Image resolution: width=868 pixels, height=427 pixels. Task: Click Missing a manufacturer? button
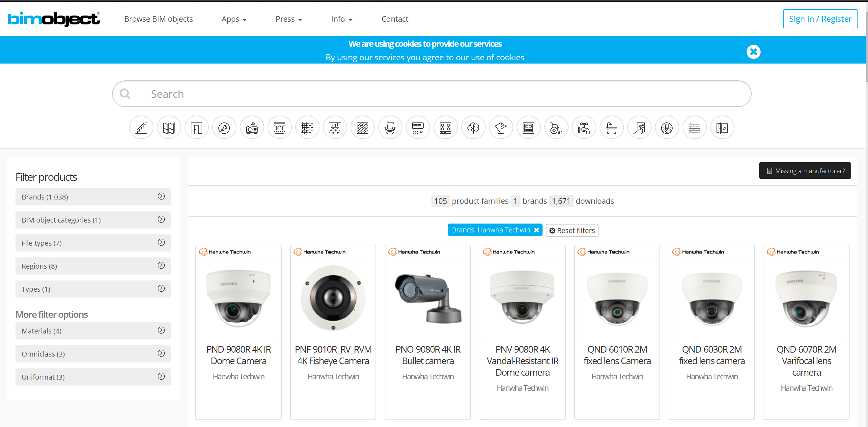pyautogui.click(x=805, y=171)
